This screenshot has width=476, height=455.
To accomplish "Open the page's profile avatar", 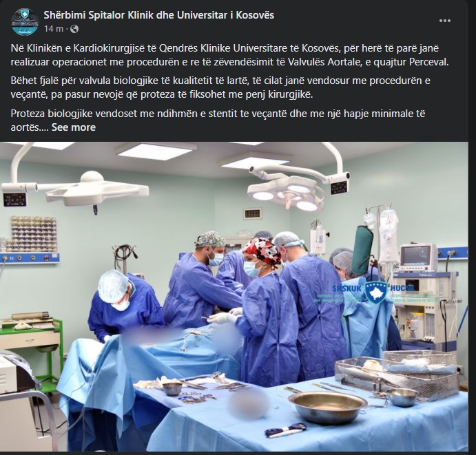I will point(25,22).
